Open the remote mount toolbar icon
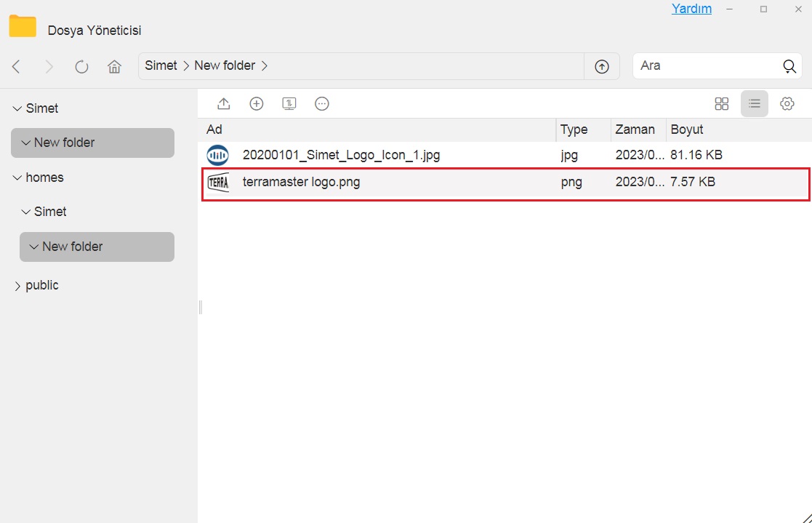The width and height of the screenshot is (812, 523). (289, 104)
